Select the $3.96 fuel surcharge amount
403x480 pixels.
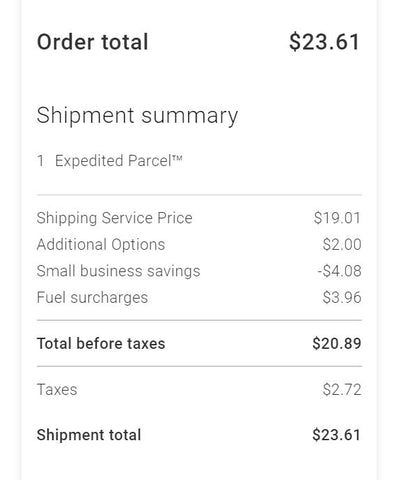[x=342, y=297]
